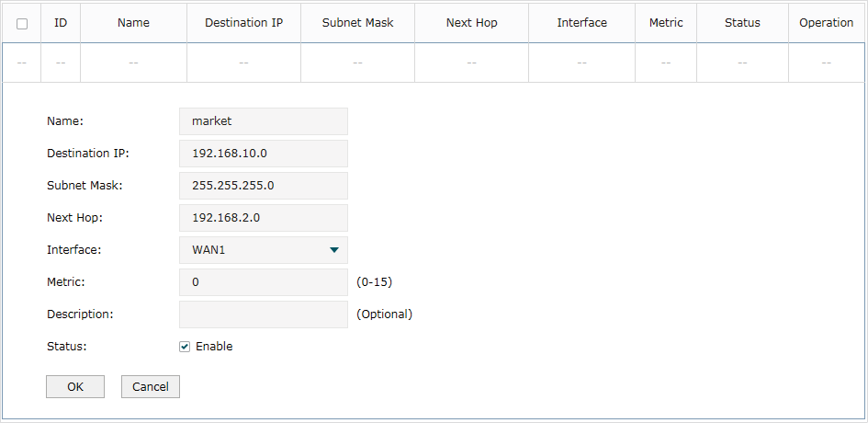Click the Next Hop input field
This screenshot has width=868, height=423.
pyautogui.click(x=264, y=218)
